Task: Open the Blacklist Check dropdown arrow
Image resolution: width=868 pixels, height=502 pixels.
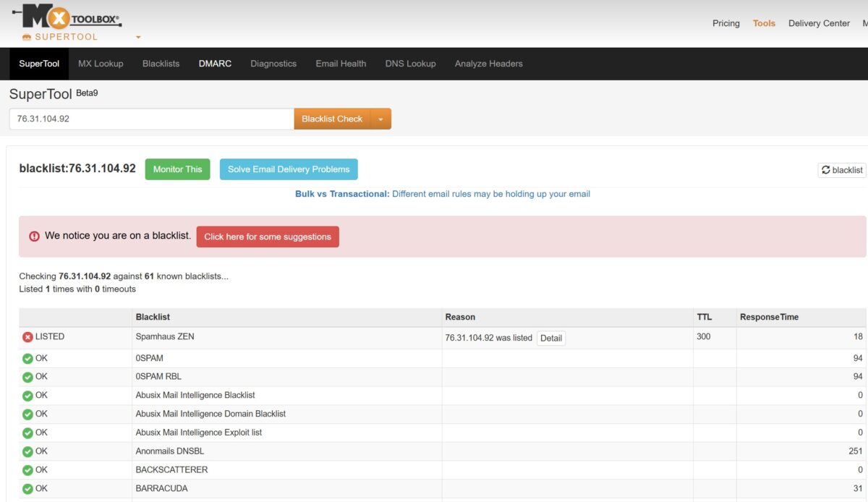Action: (380, 119)
